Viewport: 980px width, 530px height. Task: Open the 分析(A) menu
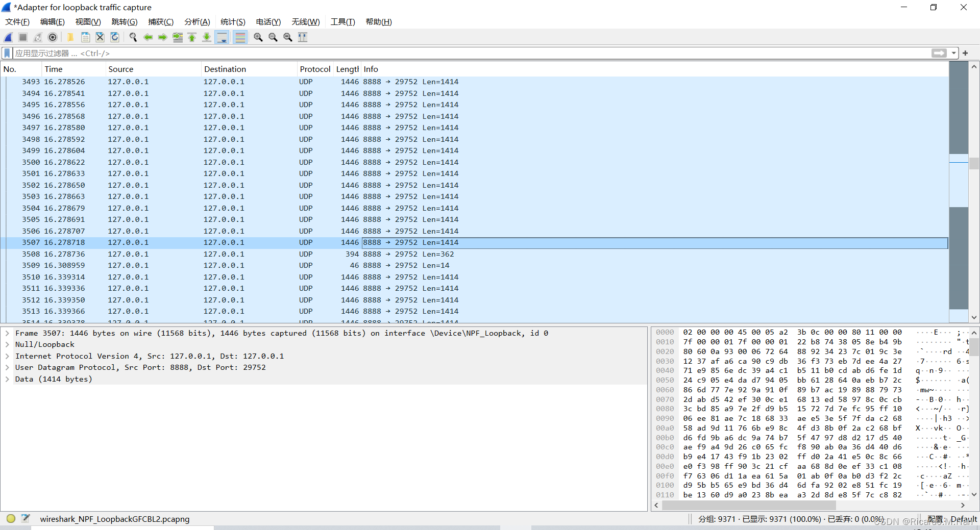tap(197, 21)
